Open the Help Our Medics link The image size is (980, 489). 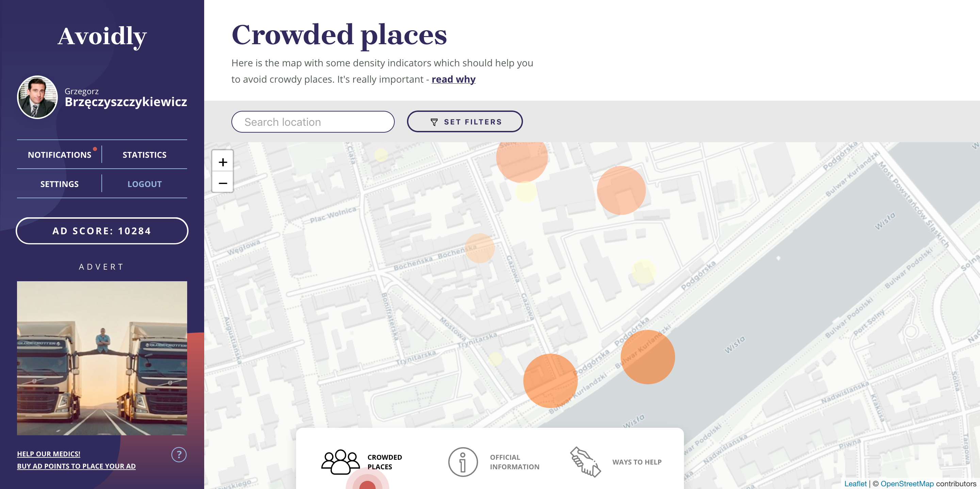(49, 454)
